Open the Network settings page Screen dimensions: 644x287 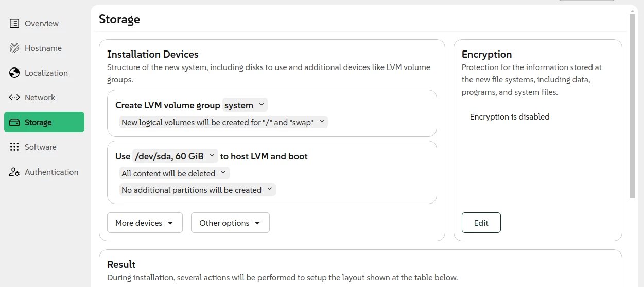coord(40,97)
